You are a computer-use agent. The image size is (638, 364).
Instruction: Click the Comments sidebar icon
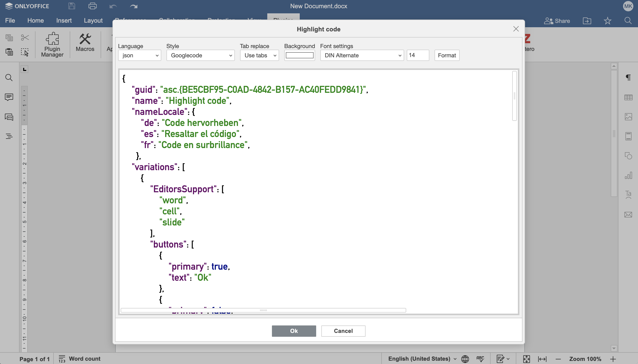[x=9, y=97]
